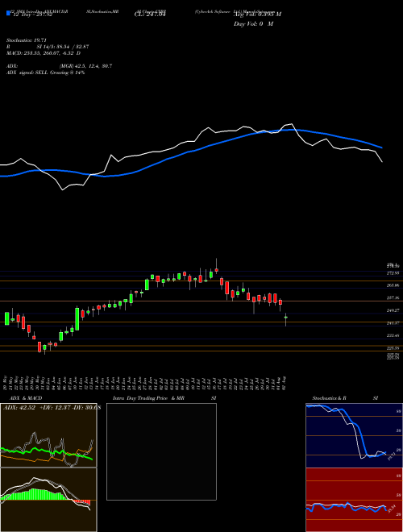Select the '(MGR) 42.5, 12.4, 30.7' values
The image size is (403, 532).
point(85,66)
